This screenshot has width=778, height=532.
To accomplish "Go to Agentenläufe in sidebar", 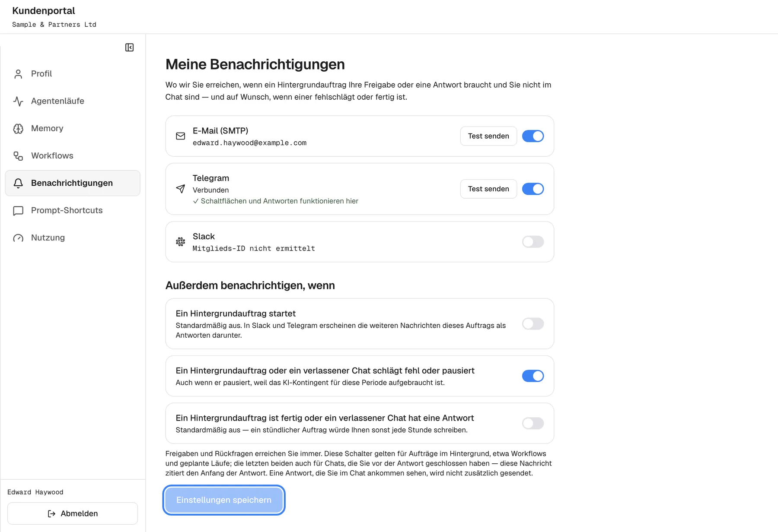I will click(73, 101).
